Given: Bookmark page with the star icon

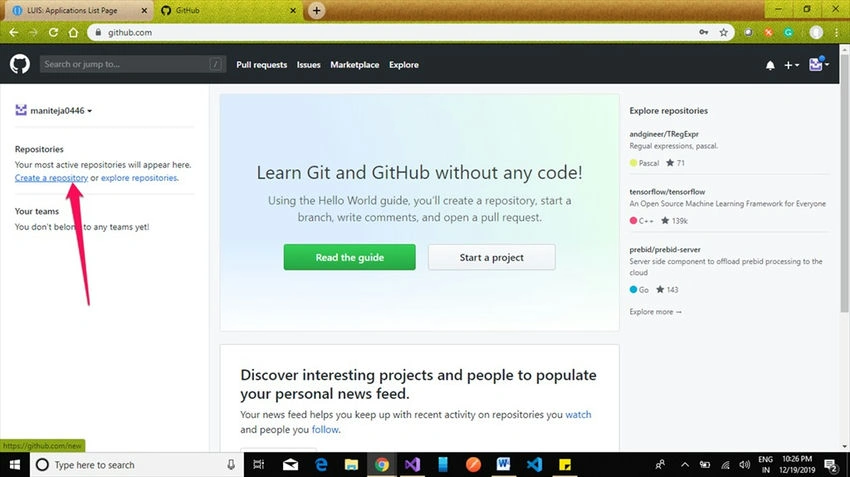Looking at the screenshot, I should 723,33.
